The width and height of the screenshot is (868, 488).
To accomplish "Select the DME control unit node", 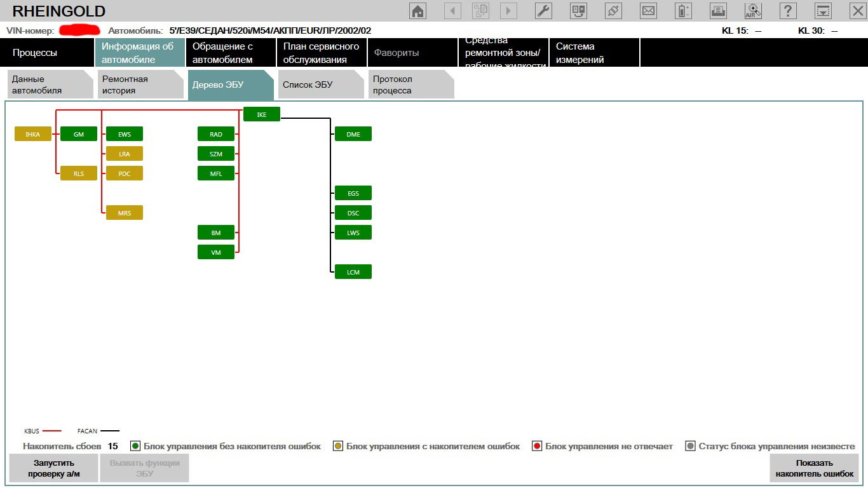I will (353, 134).
